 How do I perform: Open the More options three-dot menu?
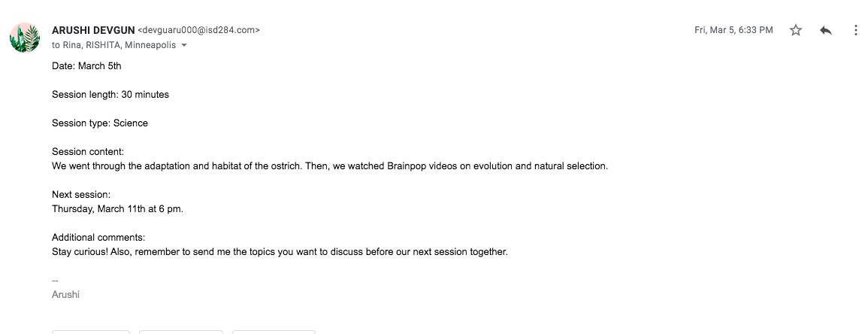[x=856, y=30]
